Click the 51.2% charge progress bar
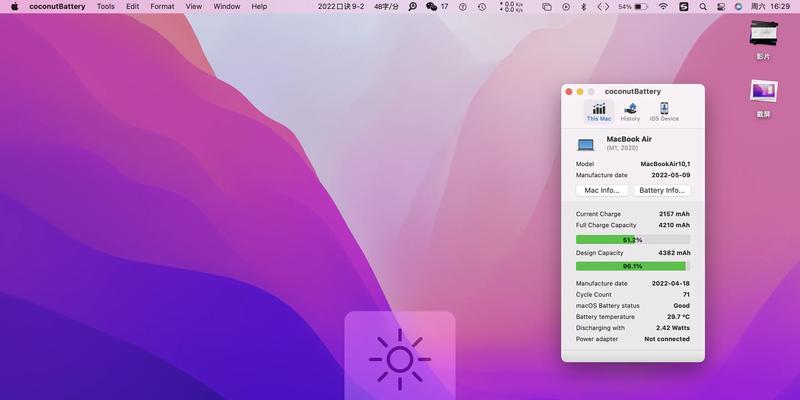Image resolution: width=800 pixels, height=400 pixels. [633, 240]
